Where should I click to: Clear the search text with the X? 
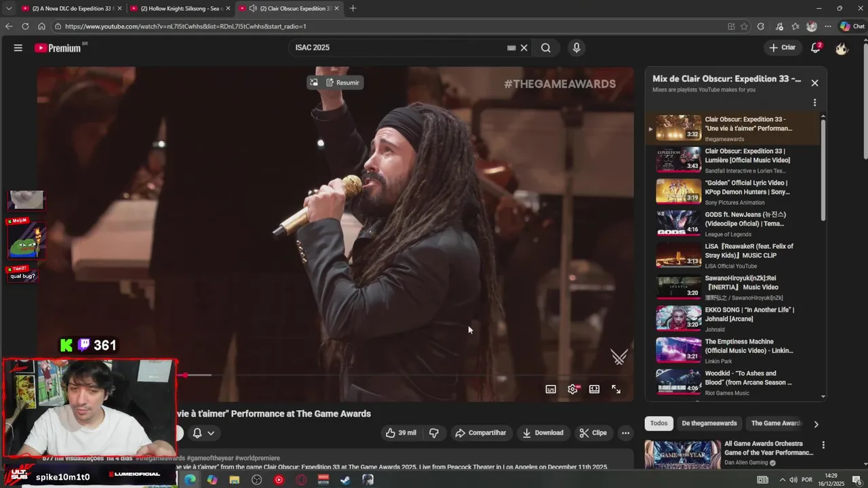pyautogui.click(x=524, y=47)
